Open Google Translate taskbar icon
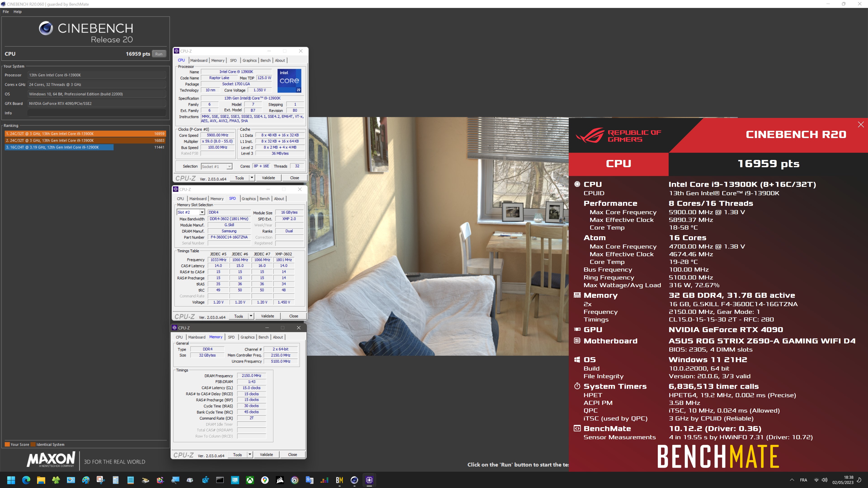The height and width of the screenshot is (488, 868). 310,480
